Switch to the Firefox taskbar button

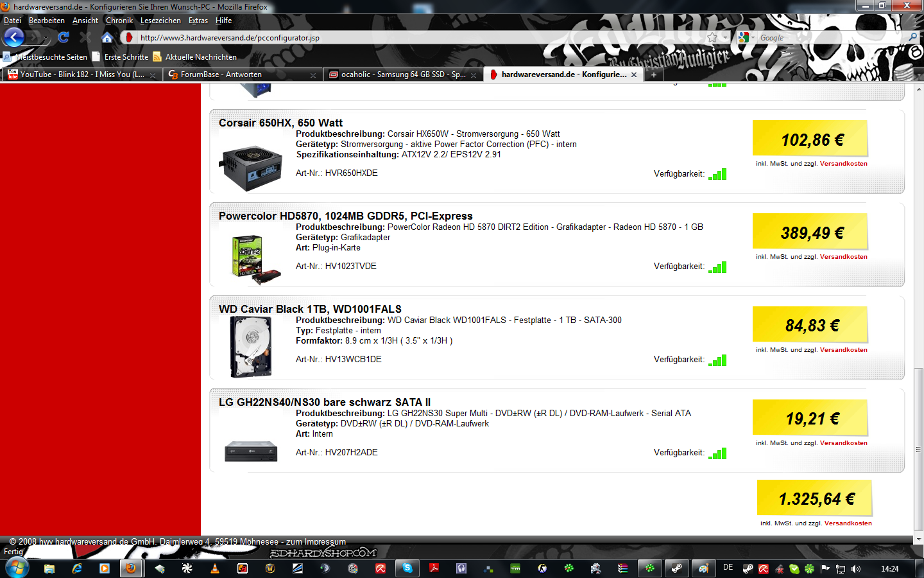(131, 568)
